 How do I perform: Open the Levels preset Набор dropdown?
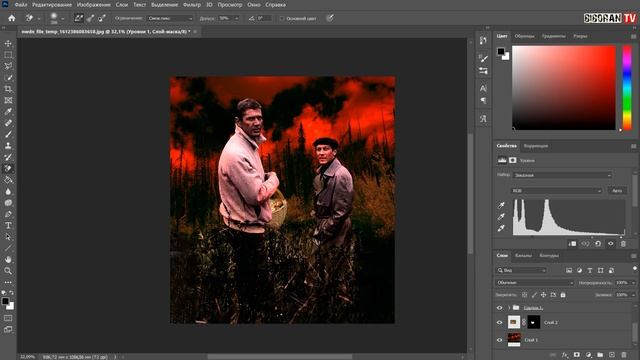point(562,175)
